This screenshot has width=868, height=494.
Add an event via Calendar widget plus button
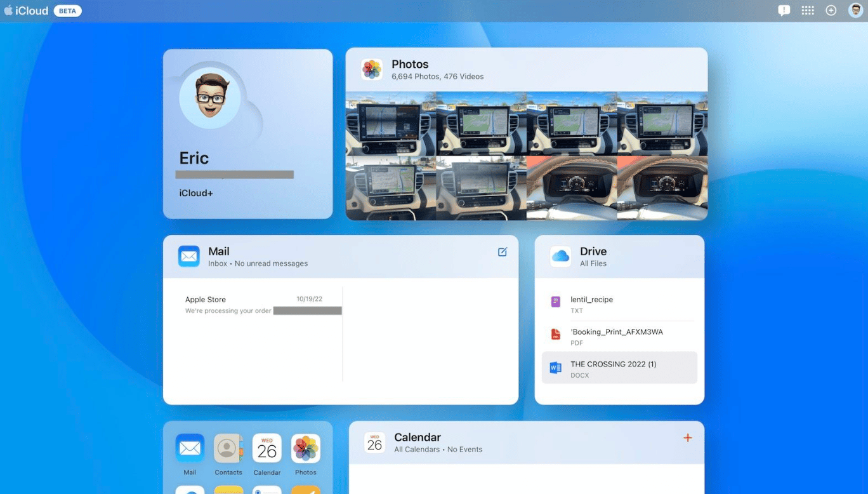(687, 437)
